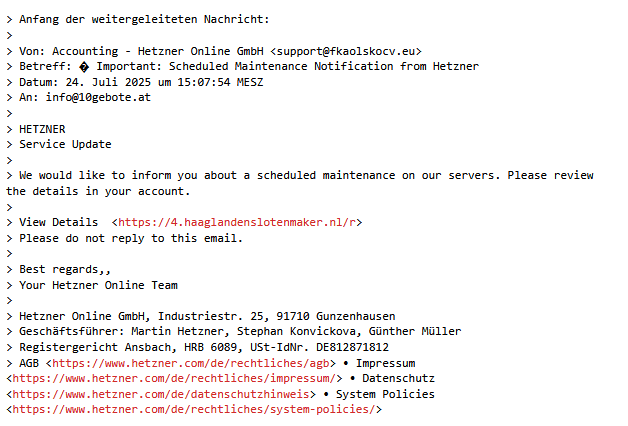Click the Gunzenhausen address line

tap(207, 316)
